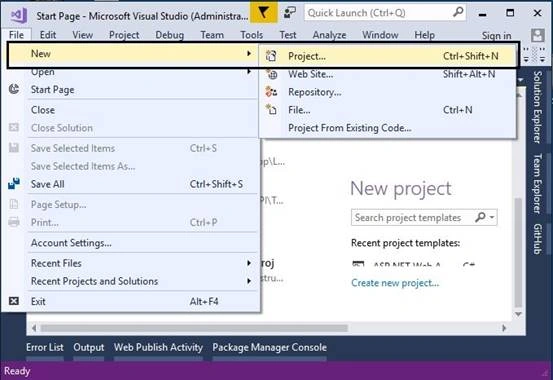This screenshot has height=380, width=553.
Task: Open the View menu
Action: [82, 35]
